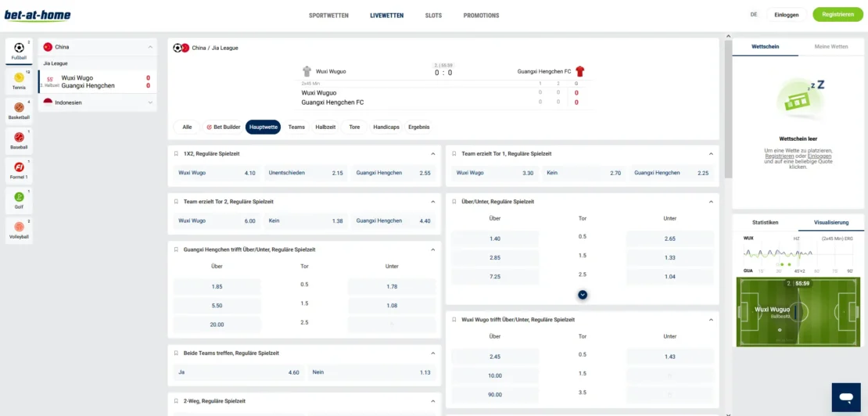This screenshot has height=416, width=868.
Task: Bookmark the 2-Weg Reguläre Spielzeit market
Action: [176, 400]
